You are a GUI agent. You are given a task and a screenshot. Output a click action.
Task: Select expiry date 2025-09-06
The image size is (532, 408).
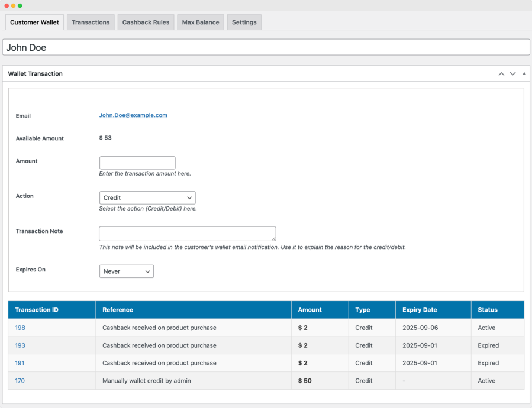click(x=420, y=328)
